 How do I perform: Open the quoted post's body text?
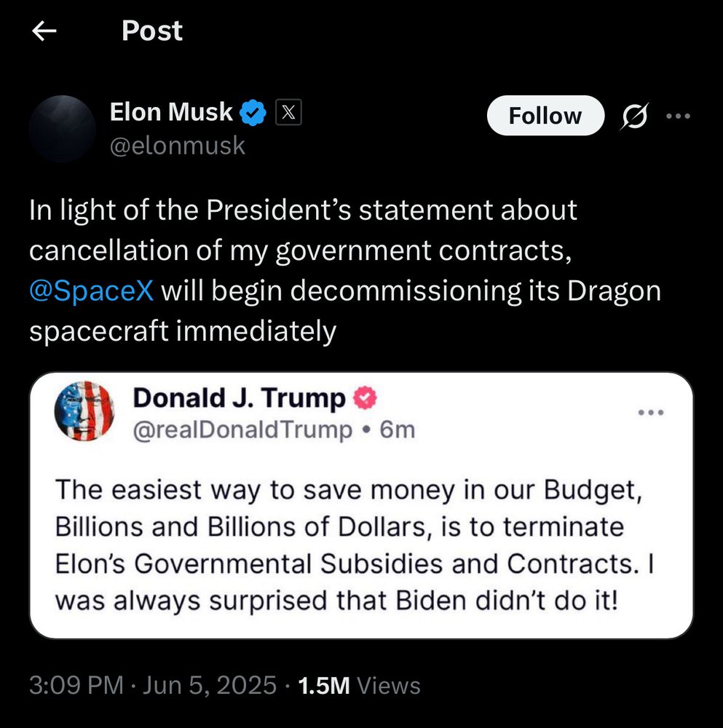click(349, 543)
